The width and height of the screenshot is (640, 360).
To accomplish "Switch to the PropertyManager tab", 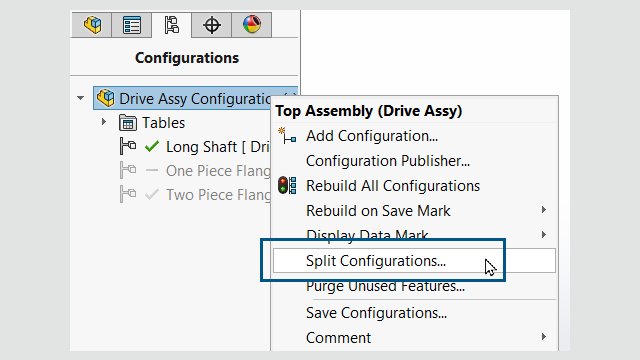I will [x=131, y=25].
